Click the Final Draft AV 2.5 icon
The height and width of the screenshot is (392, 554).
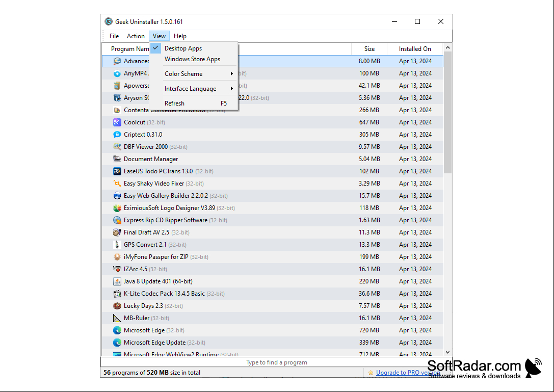coord(117,232)
